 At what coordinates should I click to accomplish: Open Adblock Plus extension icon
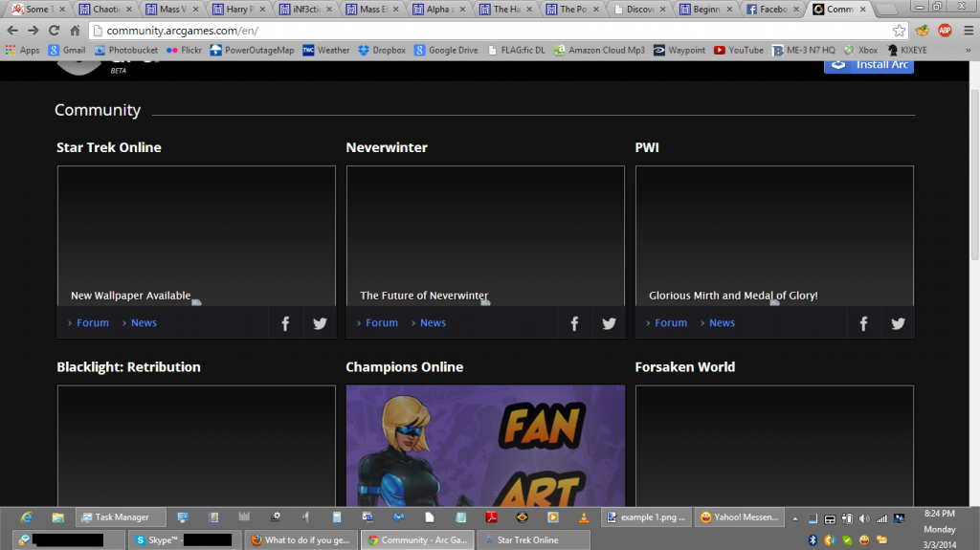pyautogui.click(x=945, y=30)
